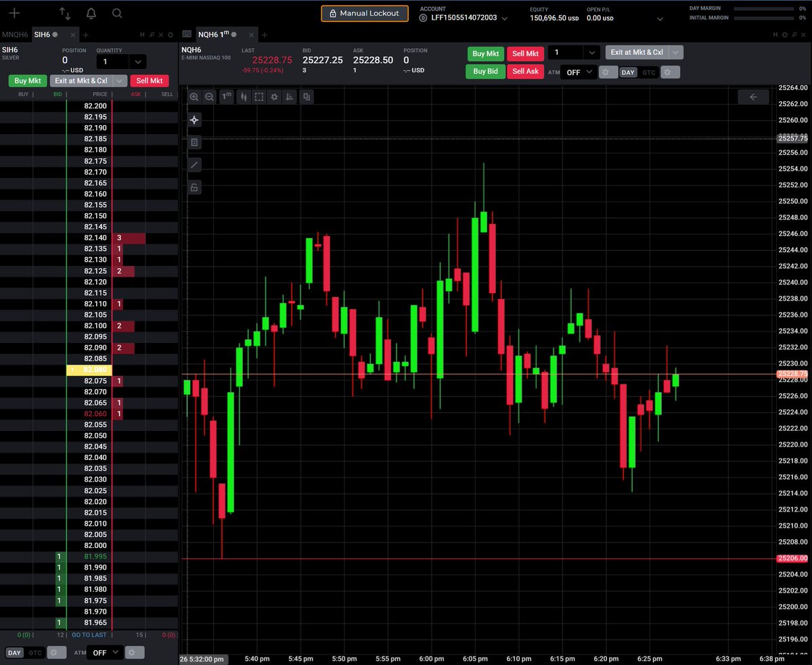
Task: Expand the account selector dropdown
Action: coord(505,19)
